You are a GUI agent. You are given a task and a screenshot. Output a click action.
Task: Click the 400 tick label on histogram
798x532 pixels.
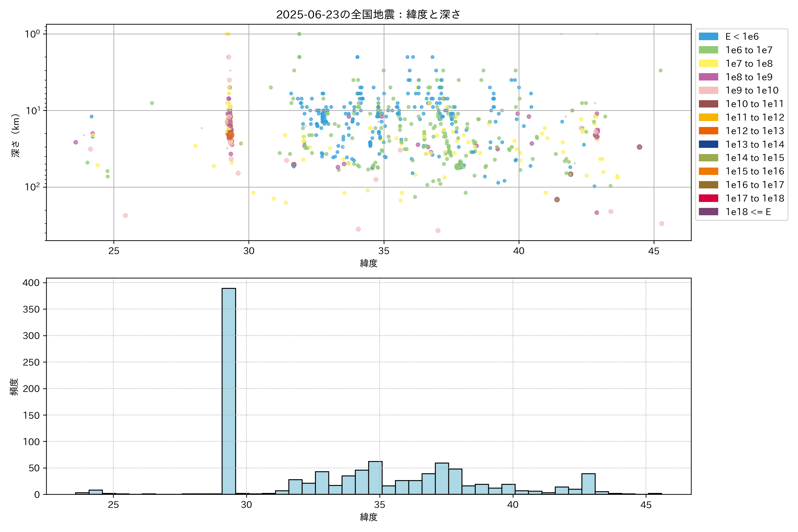[x=31, y=283]
